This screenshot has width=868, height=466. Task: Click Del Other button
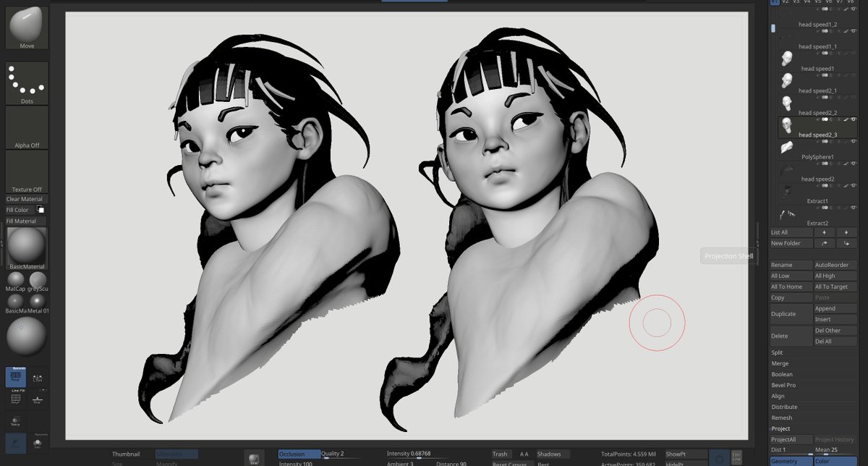pyautogui.click(x=835, y=330)
